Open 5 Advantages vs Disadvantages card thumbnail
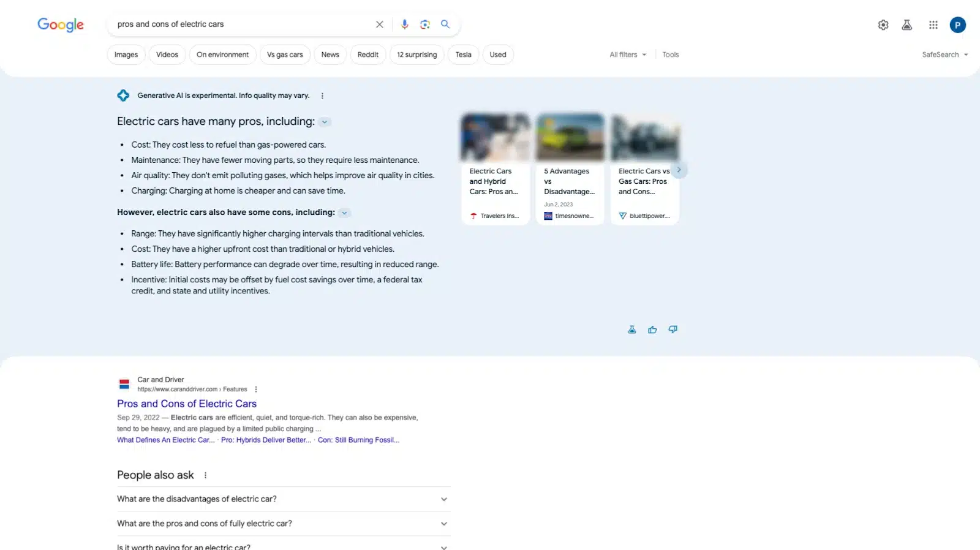 (570, 137)
